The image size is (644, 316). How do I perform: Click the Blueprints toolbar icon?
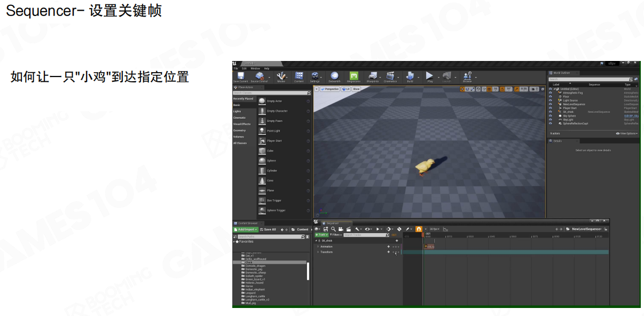[372, 76]
